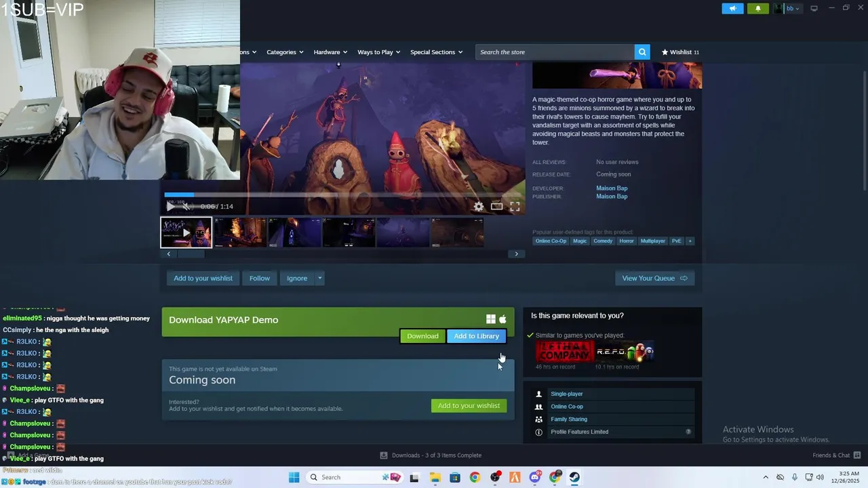Click the Windows taskbar Search box
This screenshot has height=488, width=868.
(353, 477)
